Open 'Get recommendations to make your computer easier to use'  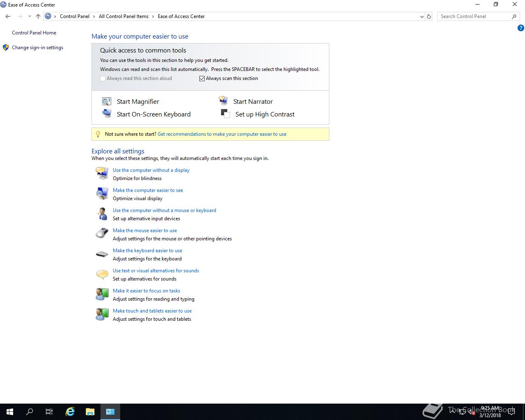point(222,134)
